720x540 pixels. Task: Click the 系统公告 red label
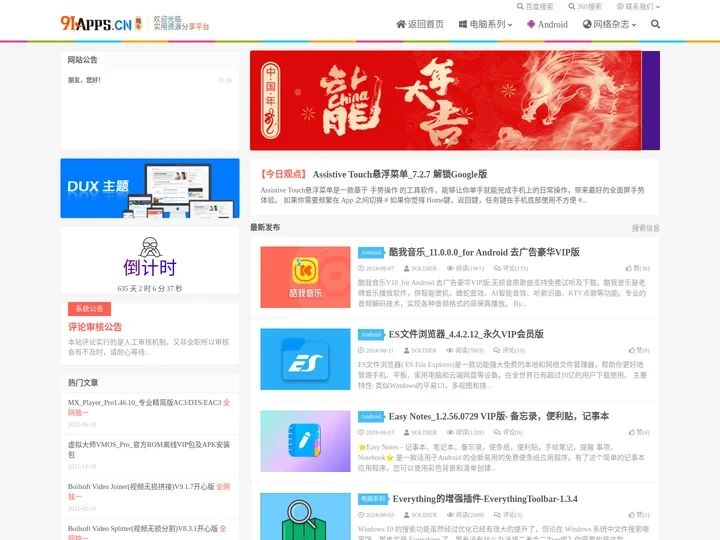pos(90,309)
